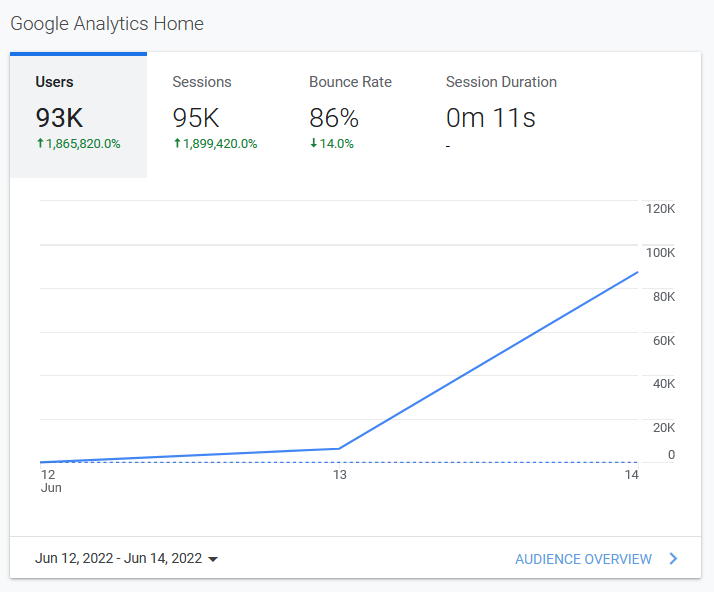Click the 13 x-axis date label

point(340,475)
